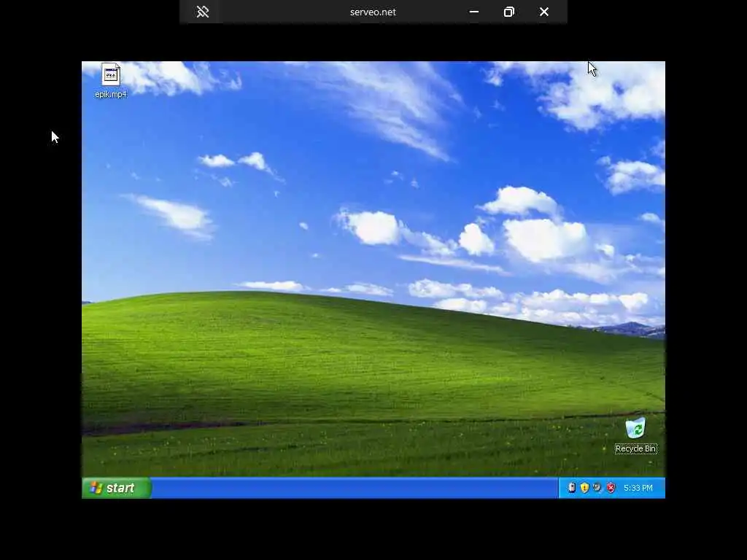
Task: Select the epik.mp4 file icon
Action: (111, 75)
